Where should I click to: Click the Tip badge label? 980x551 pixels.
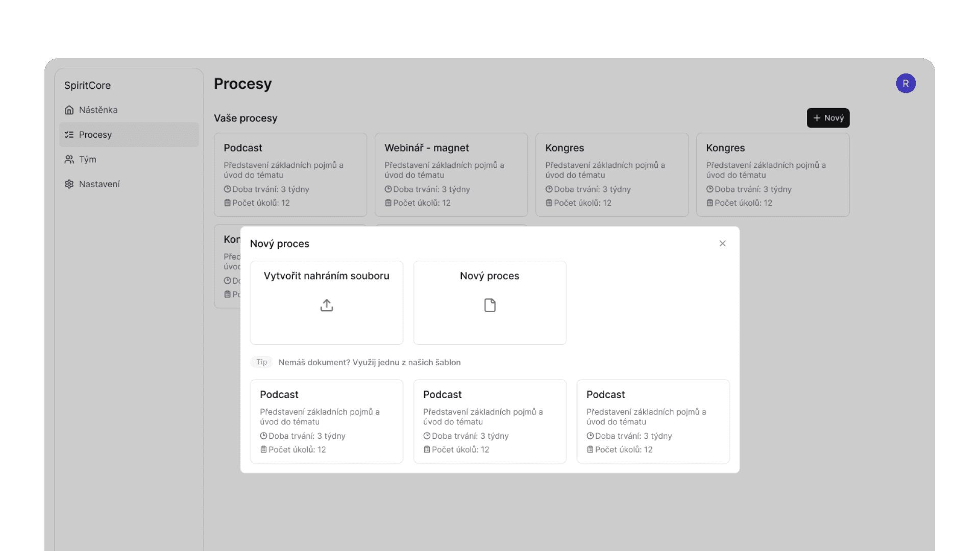[262, 362]
